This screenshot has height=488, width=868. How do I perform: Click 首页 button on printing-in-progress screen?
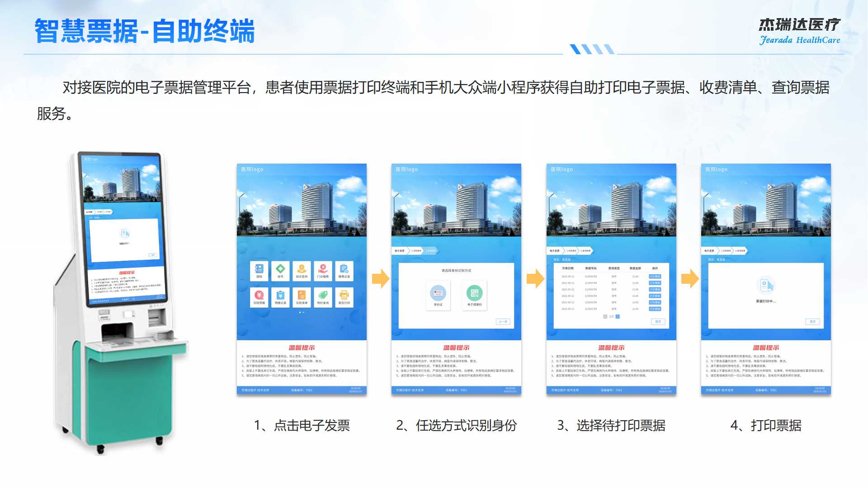click(x=812, y=322)
